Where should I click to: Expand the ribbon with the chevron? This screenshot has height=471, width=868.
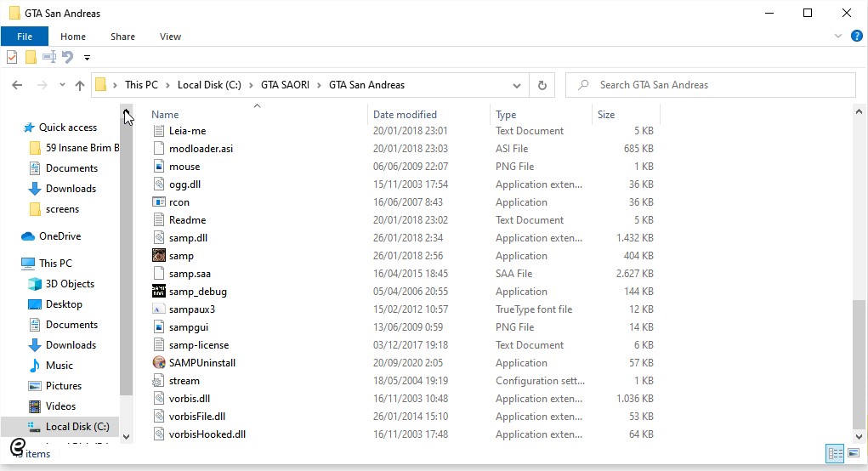(837, 37)
